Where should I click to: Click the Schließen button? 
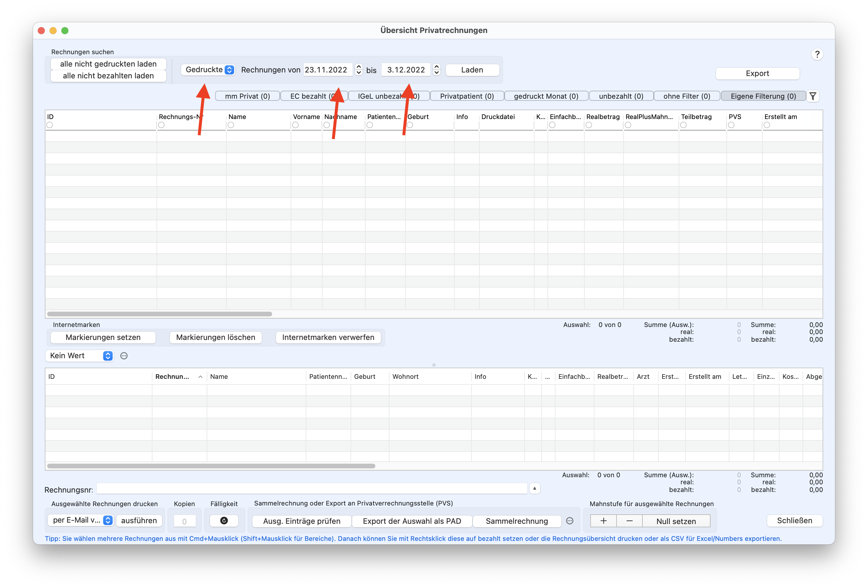(795, 521)
